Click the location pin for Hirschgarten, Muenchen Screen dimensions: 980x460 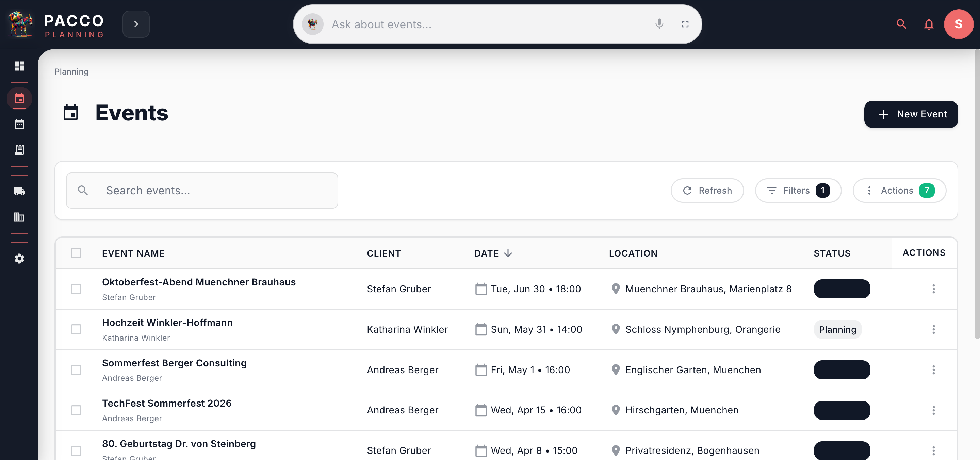point(616,410)
